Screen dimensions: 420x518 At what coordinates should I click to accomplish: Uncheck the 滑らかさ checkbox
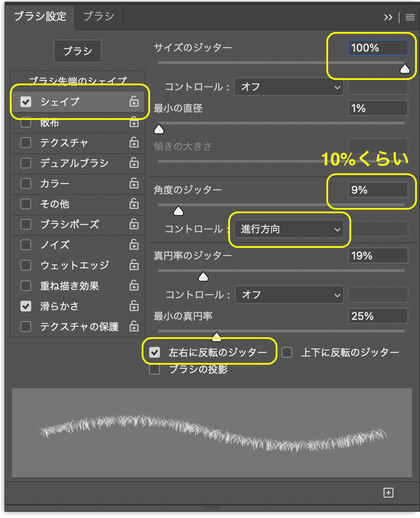click(x=26, y=306)
